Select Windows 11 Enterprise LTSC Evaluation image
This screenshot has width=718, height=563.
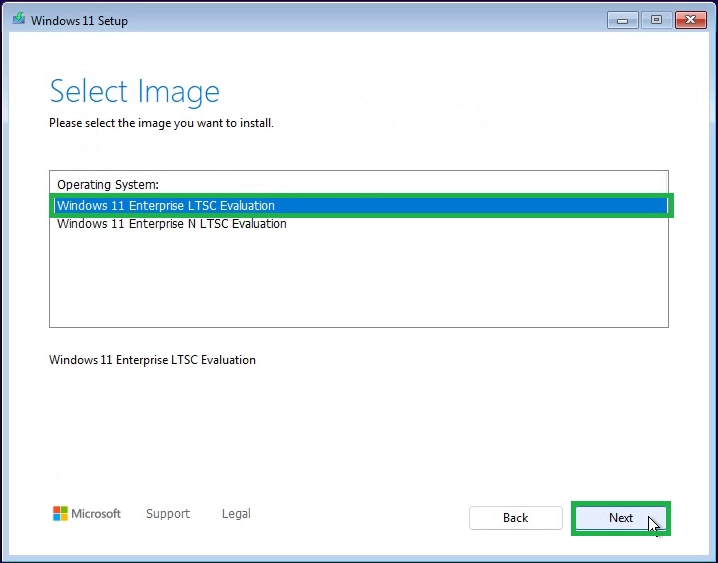[361, 206]
